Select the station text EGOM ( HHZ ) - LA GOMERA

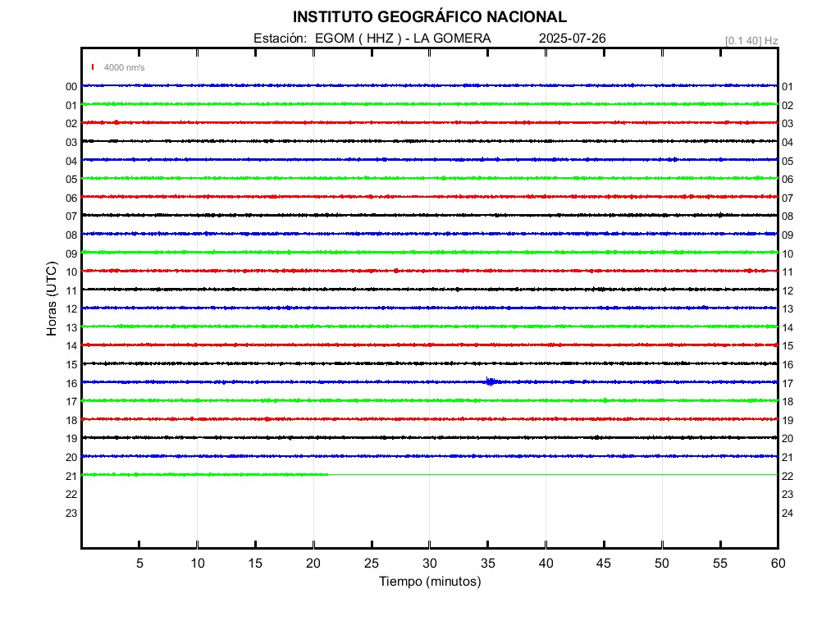[403, 39]
